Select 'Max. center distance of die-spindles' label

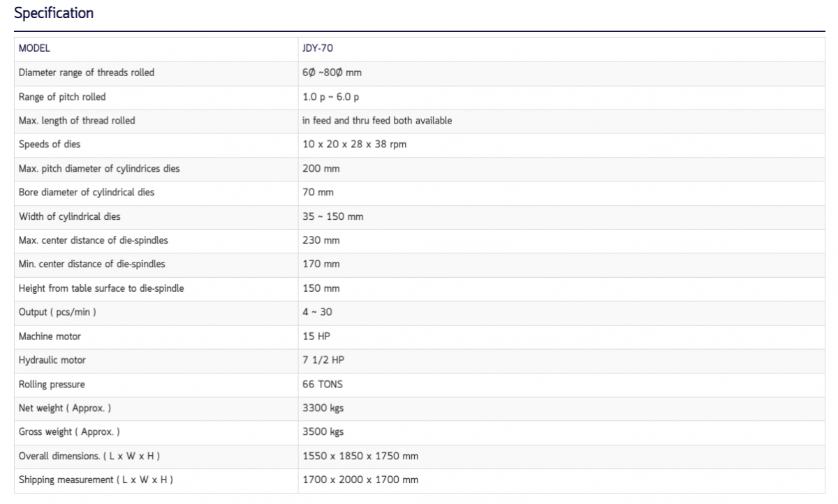click(x=94, y=240)
